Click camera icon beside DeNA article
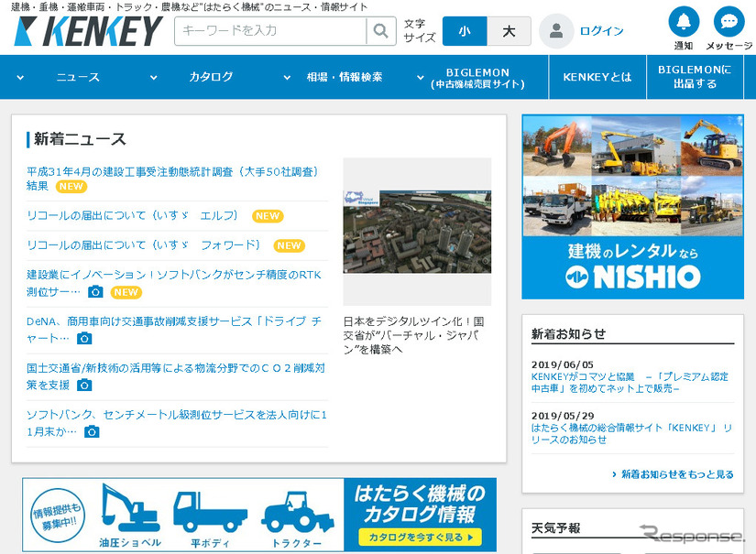756x554 pixels. [x=84, y=339]
